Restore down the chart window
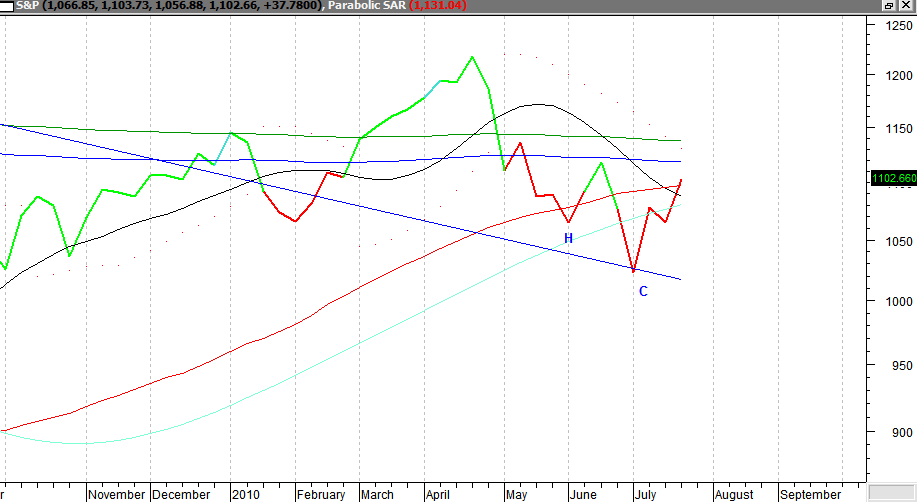The width and height of the screenshot is (917, 502). coord(888,6)
